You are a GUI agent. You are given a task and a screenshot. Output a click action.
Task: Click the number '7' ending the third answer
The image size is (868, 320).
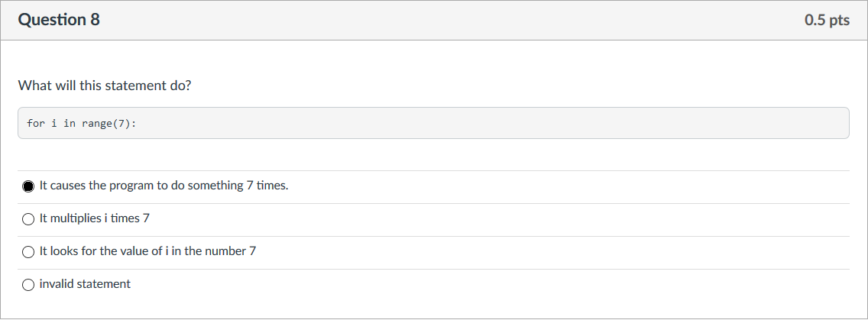click(252, 251)
